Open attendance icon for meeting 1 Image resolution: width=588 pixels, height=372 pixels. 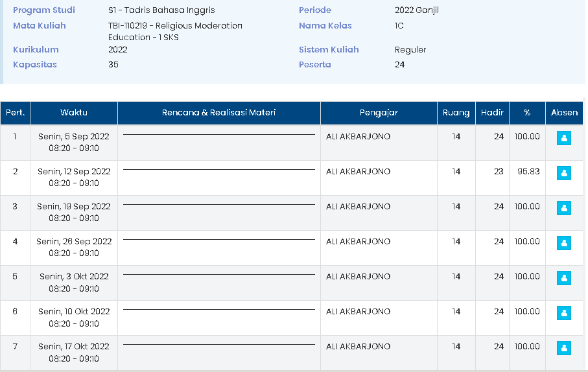point(564,138)
